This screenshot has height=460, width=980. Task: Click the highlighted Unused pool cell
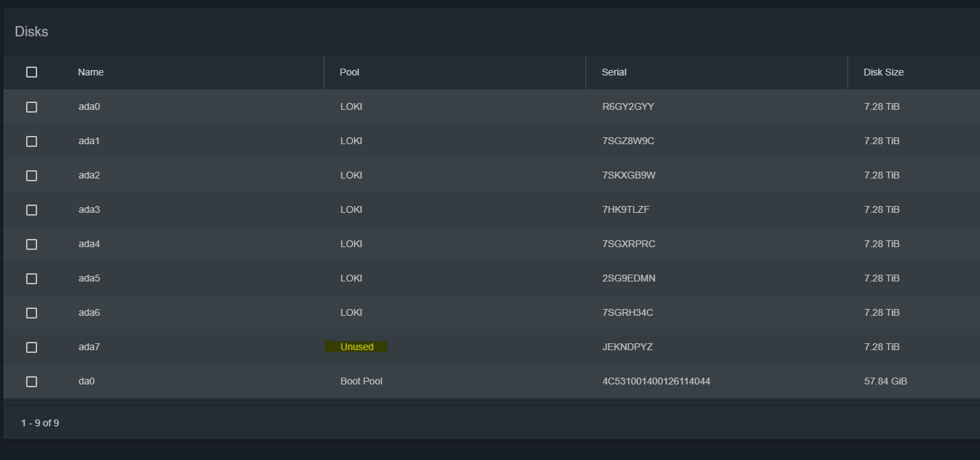[357, 347]
